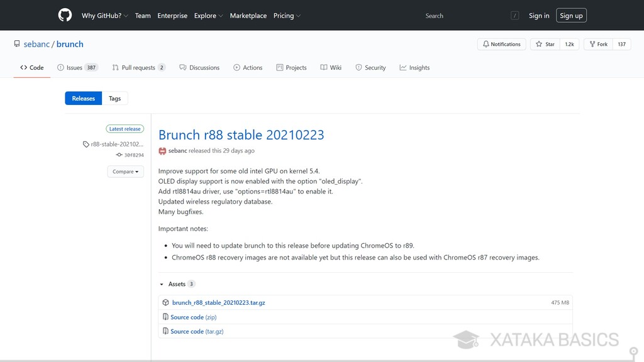Star the brunch repository
Image resolution: width=644 pixels, height=362 pixels.
[545, 44]
